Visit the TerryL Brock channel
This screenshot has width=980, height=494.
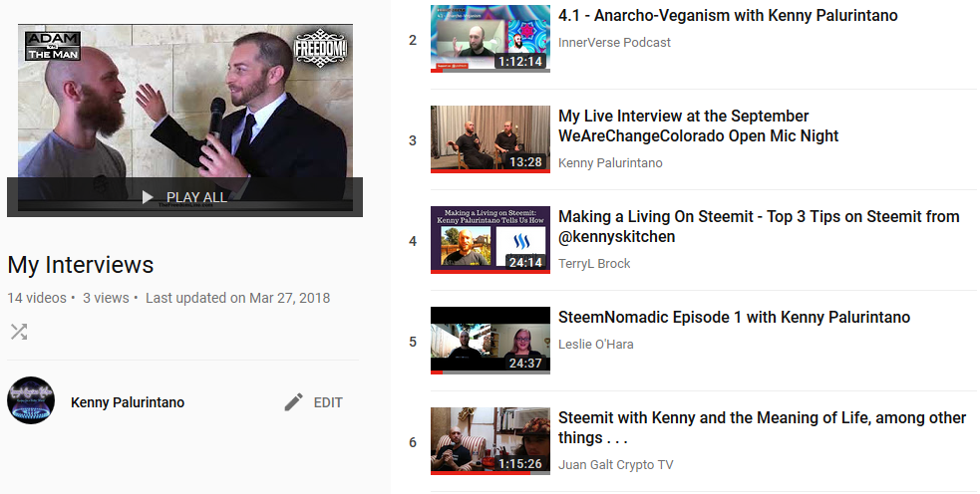594,264
